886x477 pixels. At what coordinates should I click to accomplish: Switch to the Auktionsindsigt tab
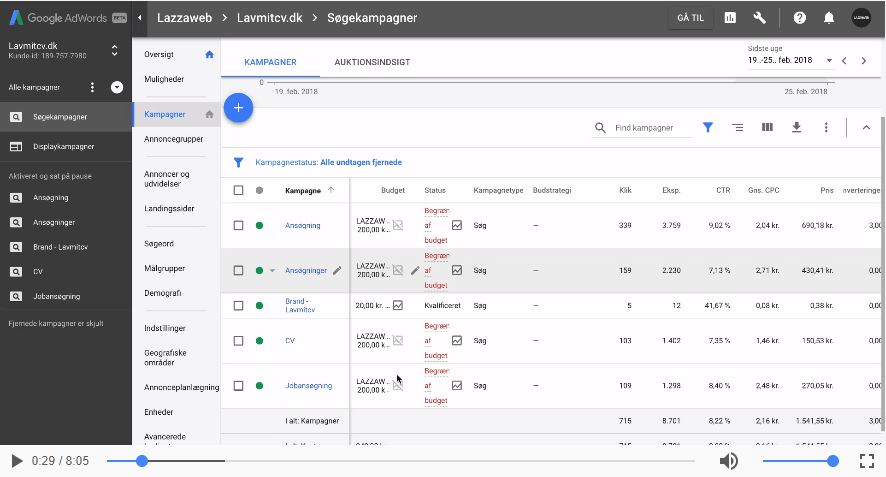(x=372, y=62)
